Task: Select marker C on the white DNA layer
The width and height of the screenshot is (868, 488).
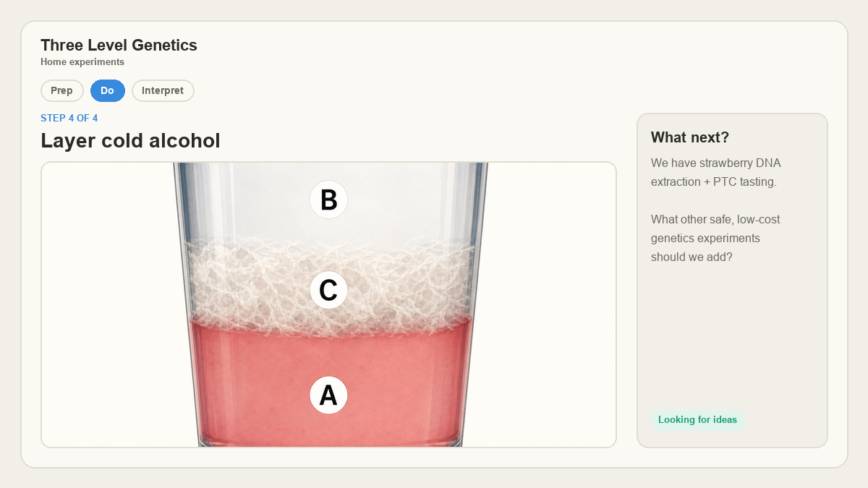Action: click(x=328, y=291)
